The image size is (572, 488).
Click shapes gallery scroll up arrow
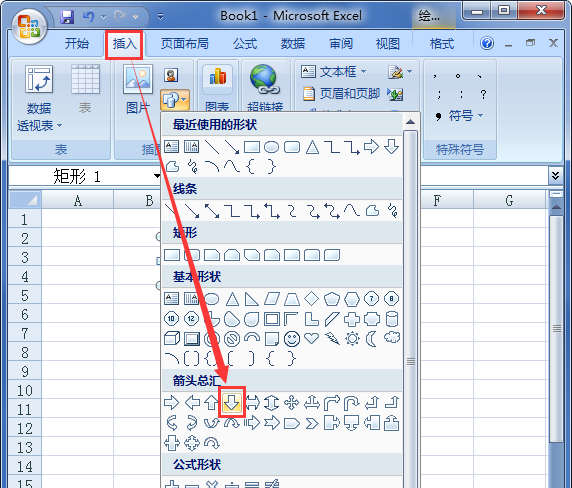point(411,122)
